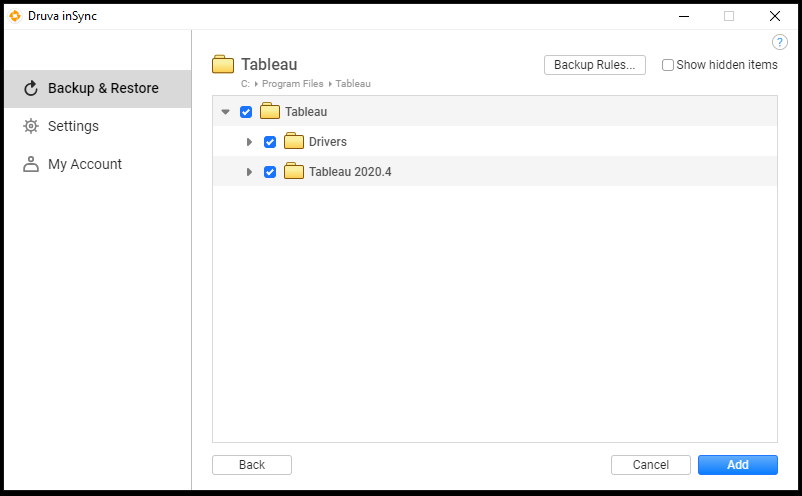Expand the Tableau 2020.4 folder node
Image resolution: width=802 pixels, height=496 pixels.
(249, 172)
